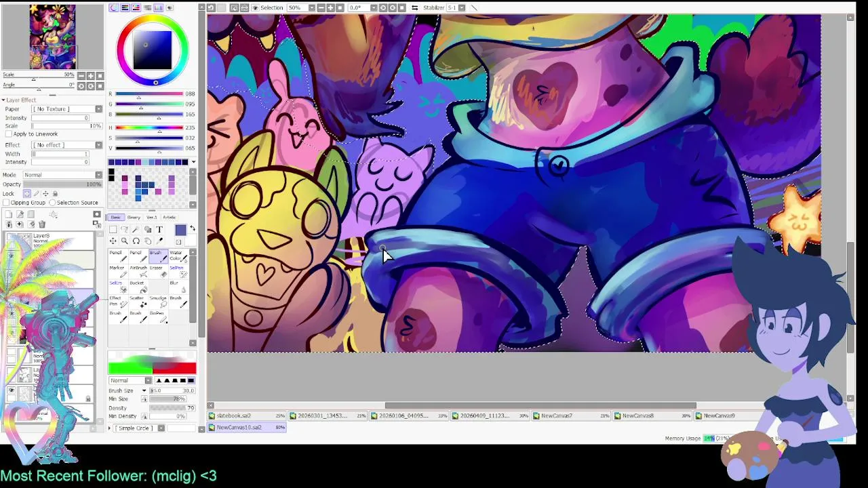This screenshot has width=868, height=488.
Task: Select the Hand pan tool
Action: click(x=148, y=241)
